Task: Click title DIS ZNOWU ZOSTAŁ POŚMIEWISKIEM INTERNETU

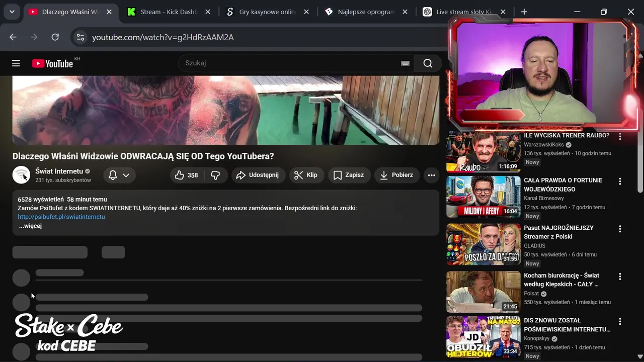Action: point(567,325)
